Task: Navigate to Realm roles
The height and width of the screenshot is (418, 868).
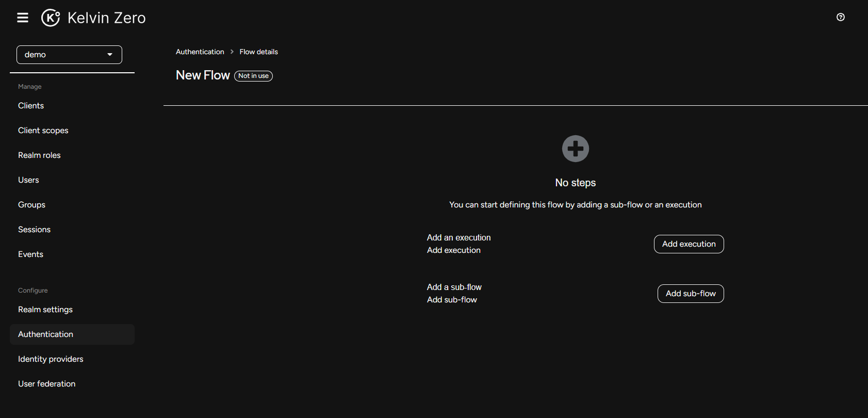Action: (x=39, y=155)
